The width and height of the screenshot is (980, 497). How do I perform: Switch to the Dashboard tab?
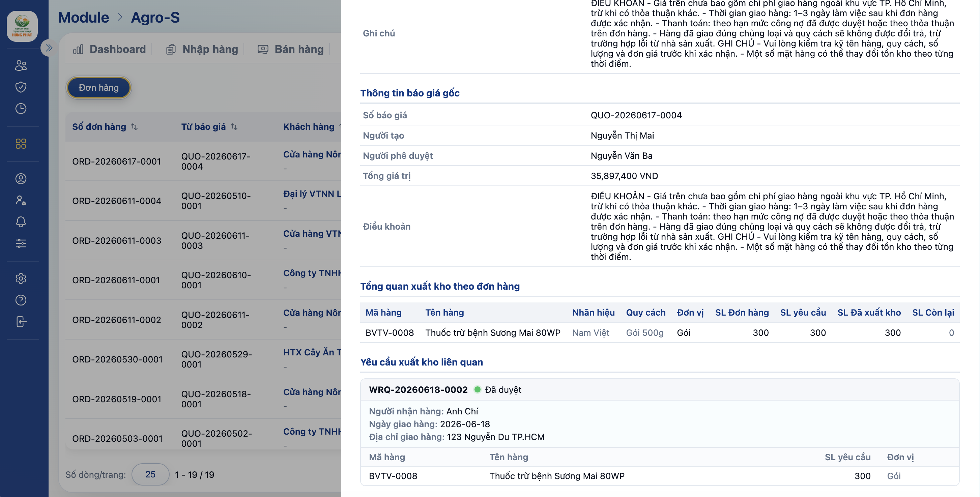110,49
